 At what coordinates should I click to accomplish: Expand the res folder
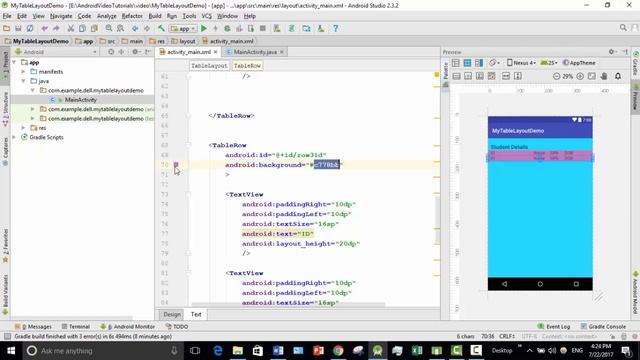(24, 128)
